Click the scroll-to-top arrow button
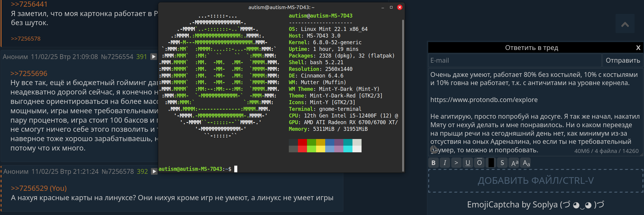 pyautogui.click(x=625, y=24)
